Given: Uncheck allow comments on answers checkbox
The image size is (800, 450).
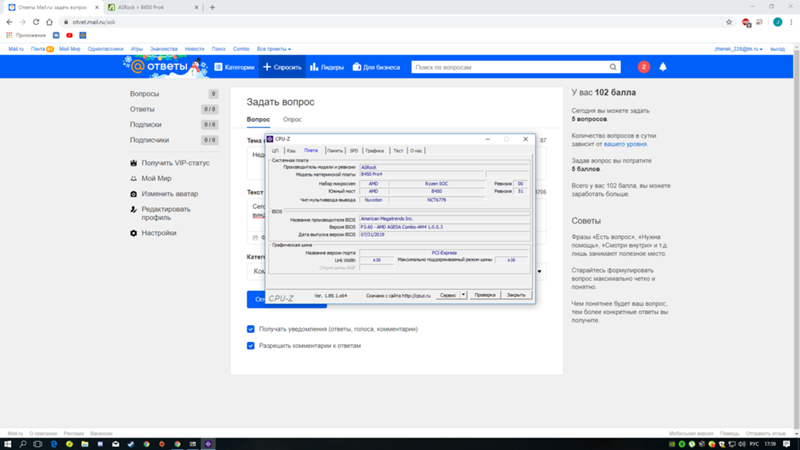Looking at the screenshot, I should pyautogui.click(x=251, y=345).
